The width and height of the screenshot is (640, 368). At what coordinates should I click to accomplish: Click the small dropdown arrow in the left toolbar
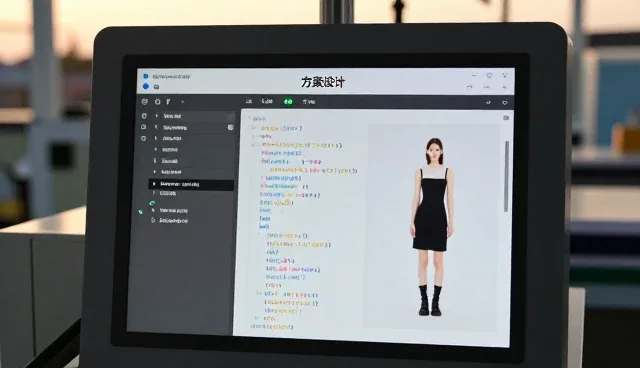[x=182, y=102]
